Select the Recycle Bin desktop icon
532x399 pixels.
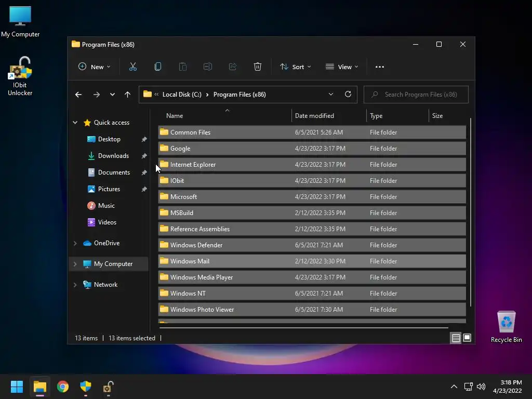pyautogui.click(x=506, y=327)
